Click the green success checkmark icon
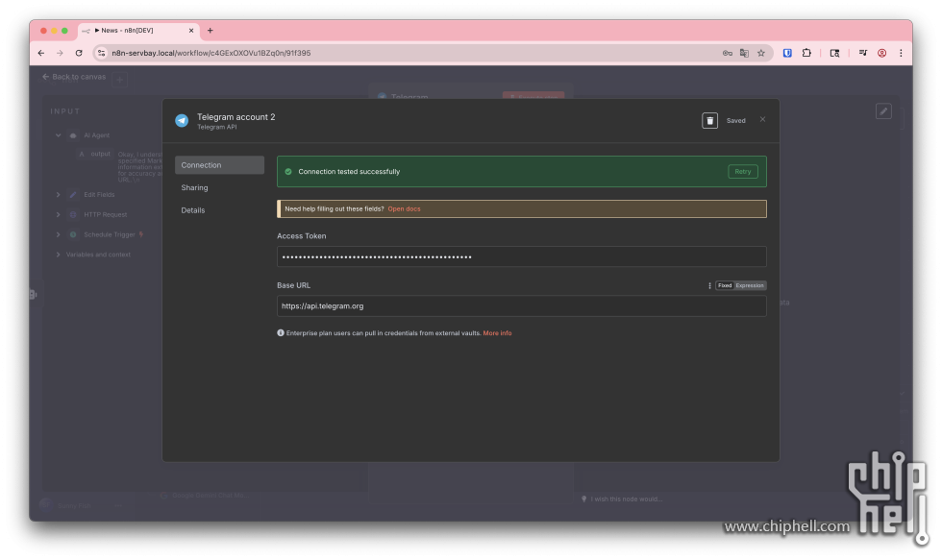 coord(288,172)
